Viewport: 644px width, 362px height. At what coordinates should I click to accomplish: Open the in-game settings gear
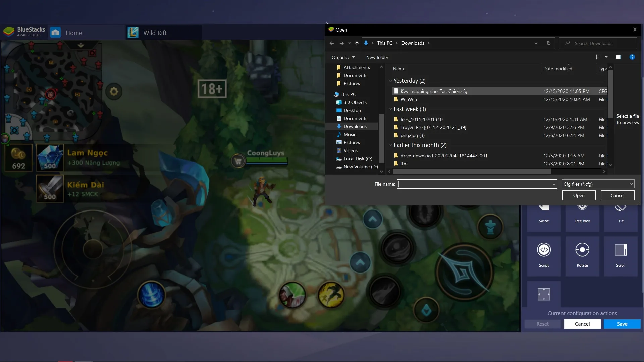pyautogui.click(x=114, y=91)
